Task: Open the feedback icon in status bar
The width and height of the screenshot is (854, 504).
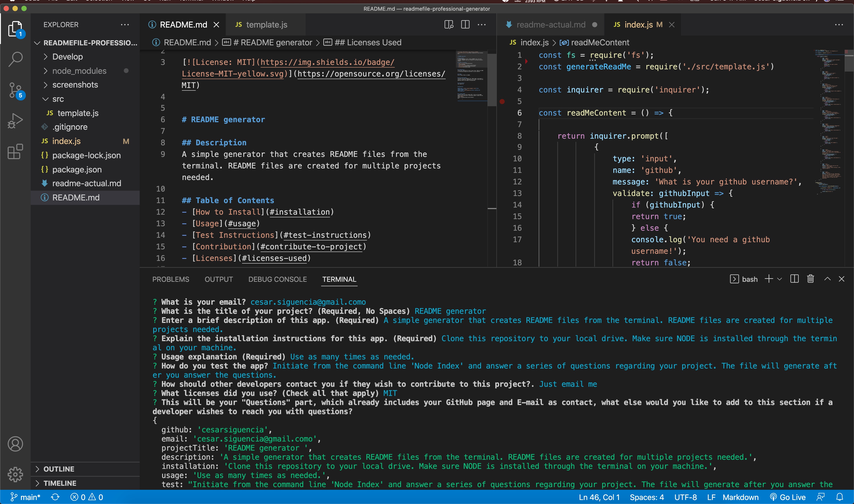Action: pos(820,497)
